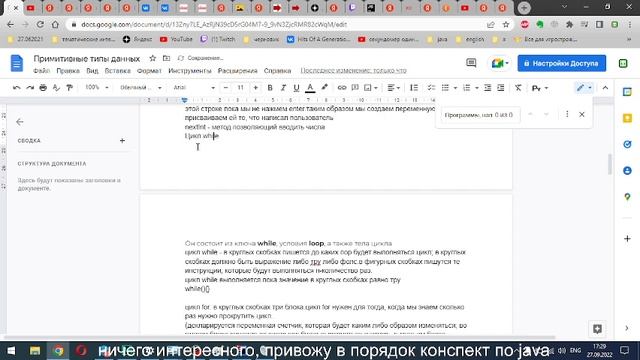Toggle bold formatting

click(270, 88)
